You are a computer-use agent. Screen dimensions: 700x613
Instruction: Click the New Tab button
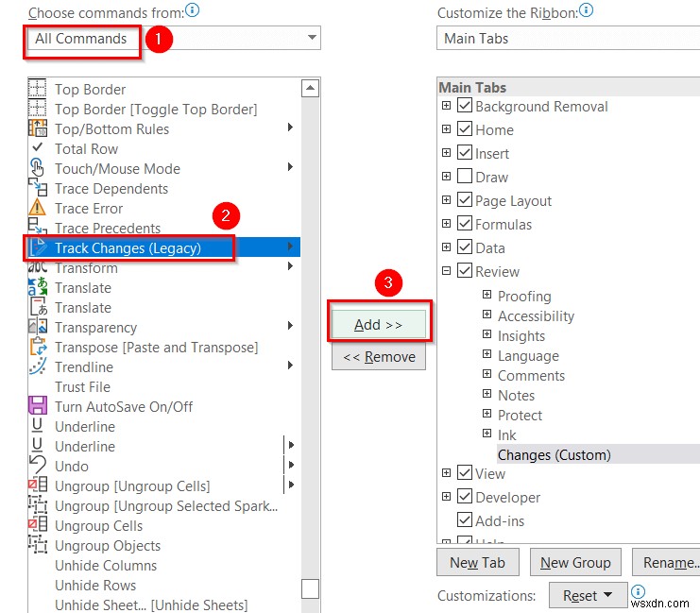[478, 562]
